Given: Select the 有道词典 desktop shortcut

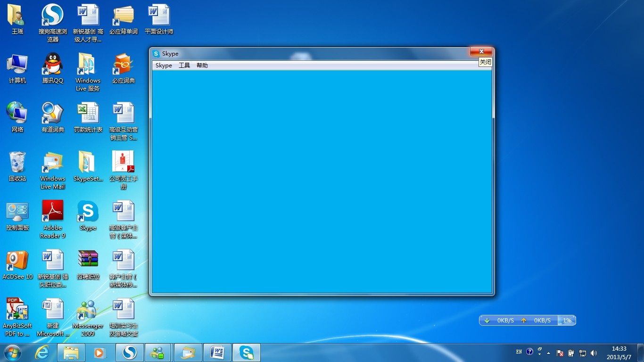Looking at the screenshot, I should (x=53, y=117).
